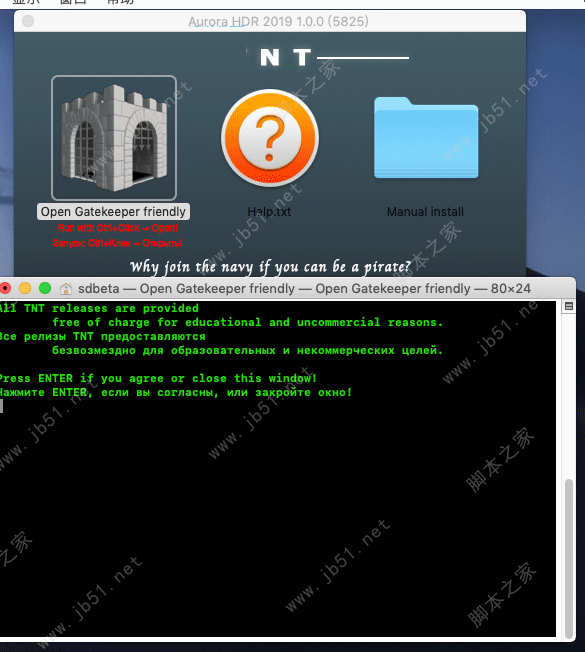
Task: Select the Help.txt label
Action: [x=269, y=212]
